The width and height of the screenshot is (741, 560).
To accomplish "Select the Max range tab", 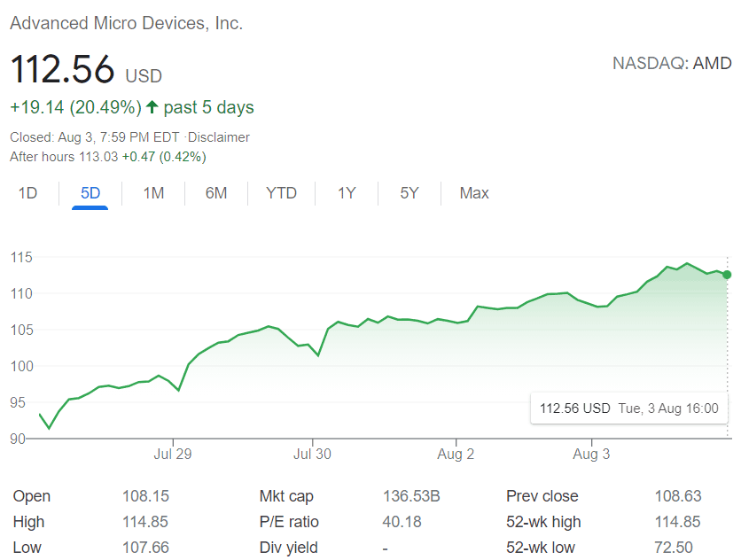I will click(474, 193).
